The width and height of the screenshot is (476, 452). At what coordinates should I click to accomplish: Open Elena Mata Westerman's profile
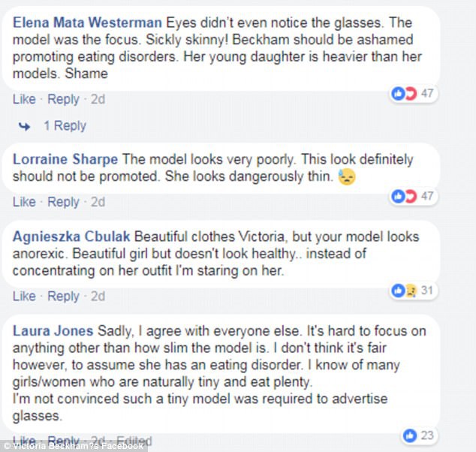tap(87, 21)
